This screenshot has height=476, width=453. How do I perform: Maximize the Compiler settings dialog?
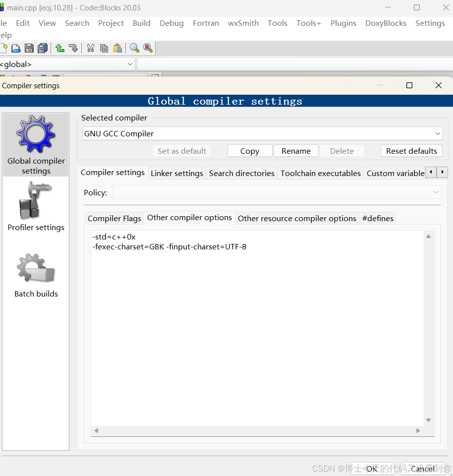click(409, 85)
